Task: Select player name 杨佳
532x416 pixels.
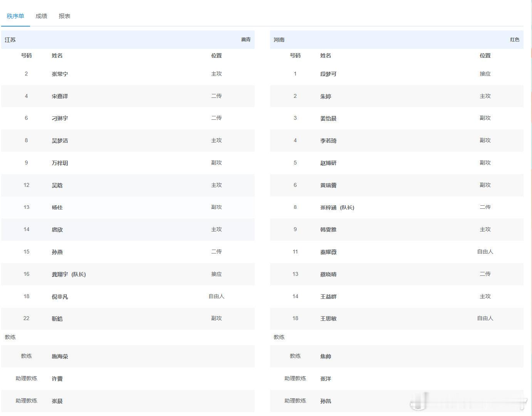Action: tap(57, 207)
